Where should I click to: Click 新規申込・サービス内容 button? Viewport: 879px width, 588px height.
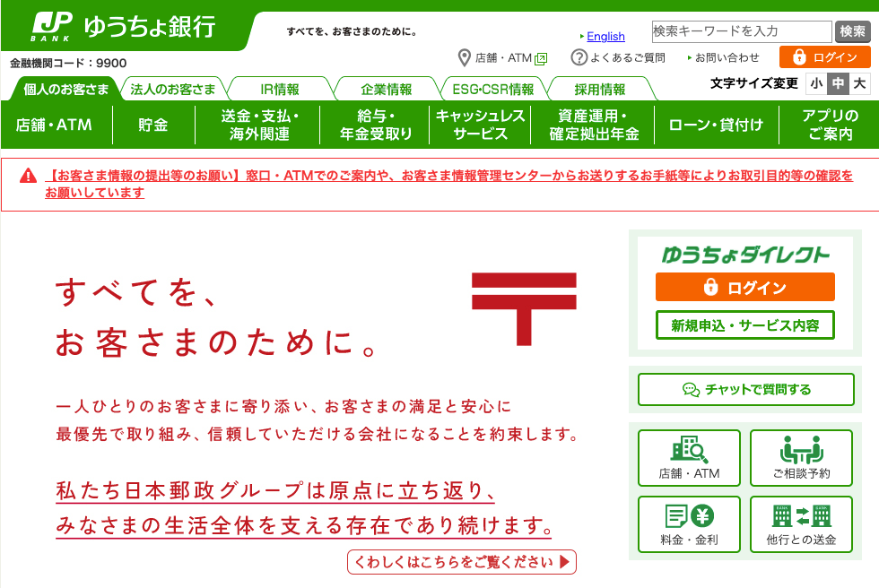click(745, 324)
